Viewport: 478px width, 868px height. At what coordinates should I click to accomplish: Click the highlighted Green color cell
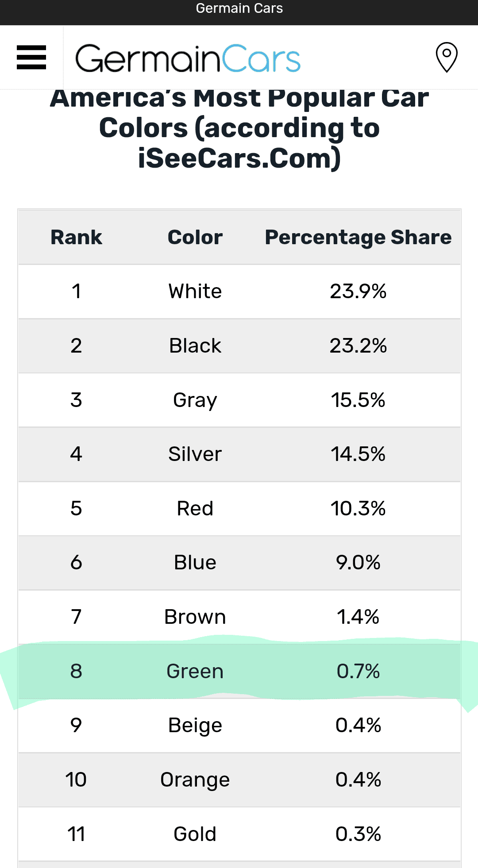click(x=195, y=671)
